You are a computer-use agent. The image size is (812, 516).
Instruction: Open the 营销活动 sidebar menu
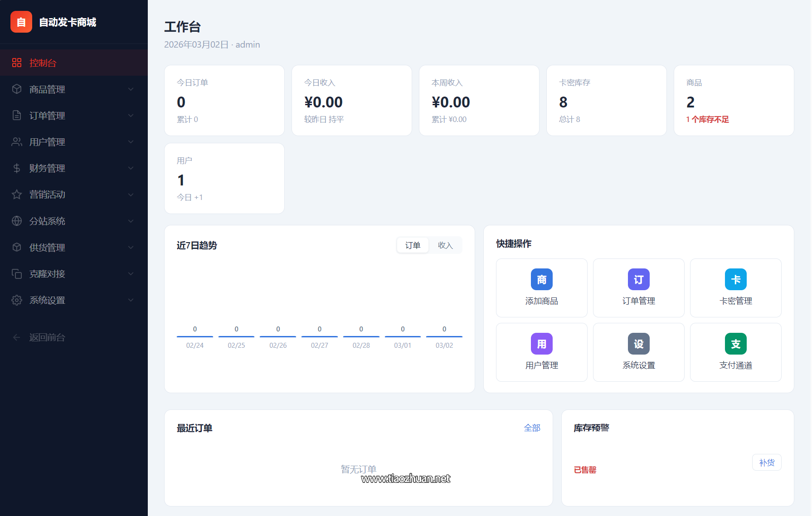(x=47, y=195)
